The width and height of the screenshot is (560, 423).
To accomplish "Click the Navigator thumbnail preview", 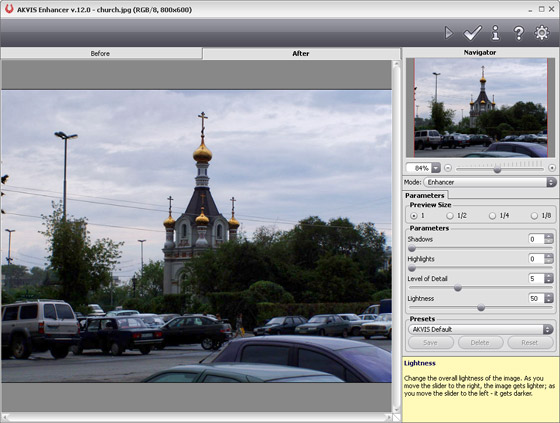I will point(480,108).
